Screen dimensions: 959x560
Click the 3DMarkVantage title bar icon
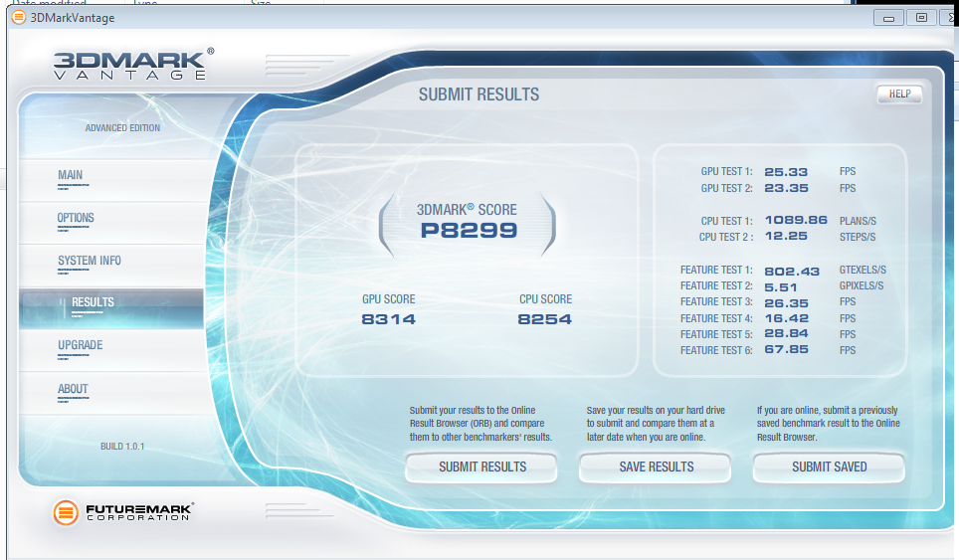click(19, 17)
